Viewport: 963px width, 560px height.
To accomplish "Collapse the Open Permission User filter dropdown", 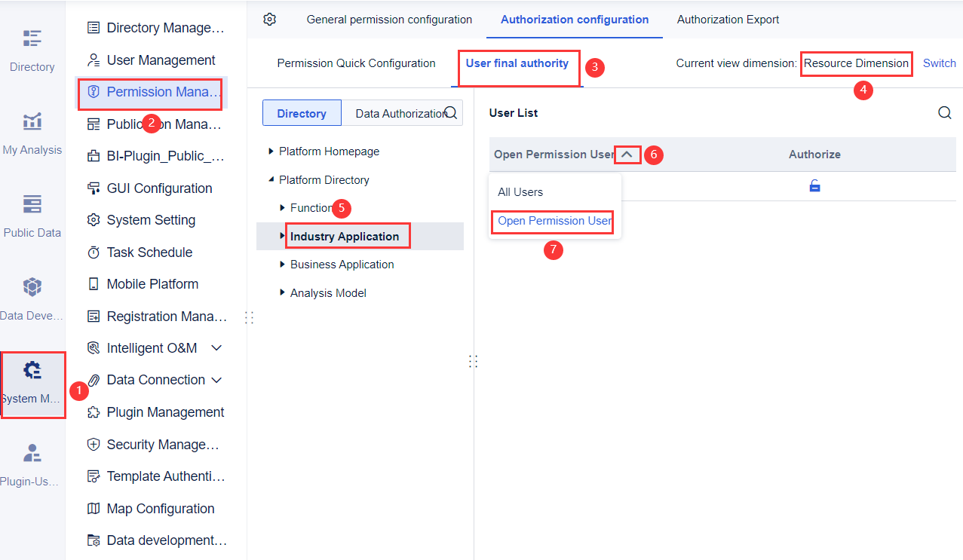I will pos(627,154).
